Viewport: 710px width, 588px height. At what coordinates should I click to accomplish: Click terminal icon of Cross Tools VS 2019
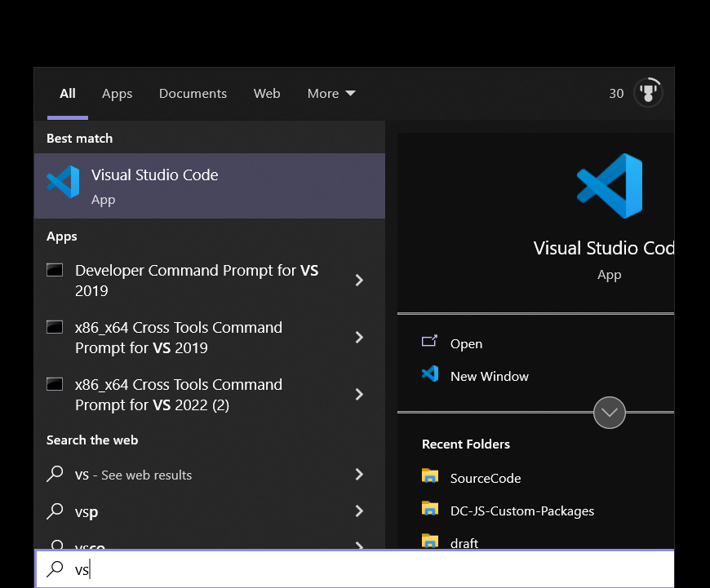[x=55, y=327]
